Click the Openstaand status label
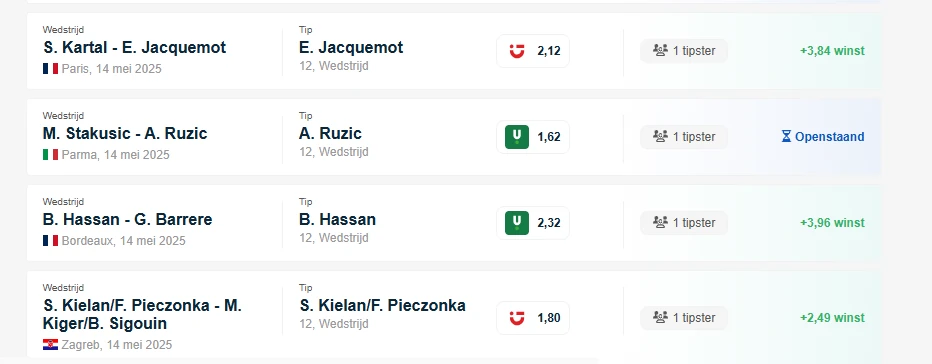The height and width of the screenshot is (364, 932). pos(829,137)
